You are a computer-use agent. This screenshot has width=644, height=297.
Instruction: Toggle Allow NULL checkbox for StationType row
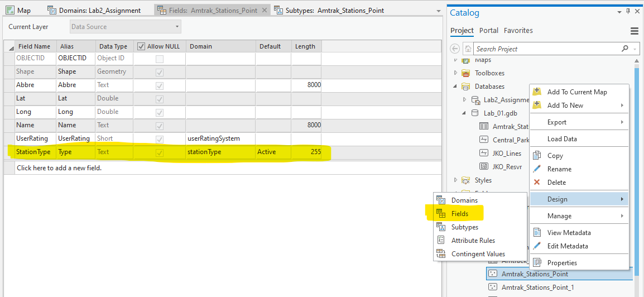tap(160, 152)
